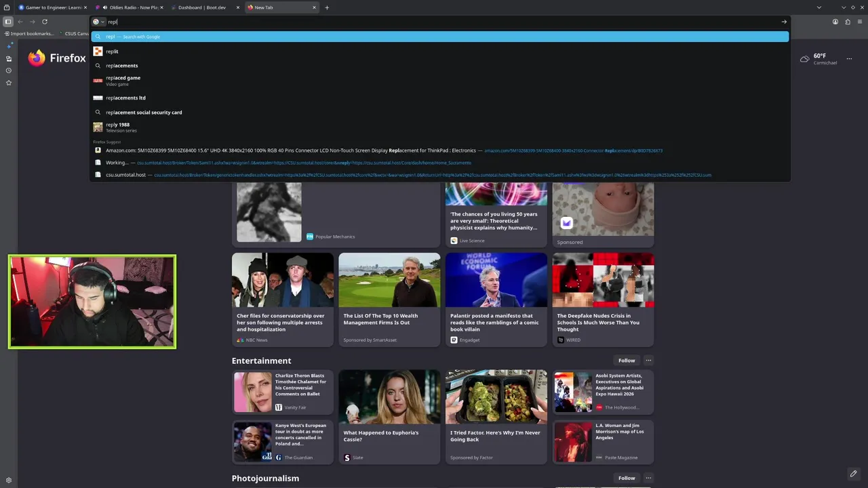The height and width of the screenshot is (488, 868).
Task: Open the Palantir manifesto Engadget article
Action: tap(496, 300)
